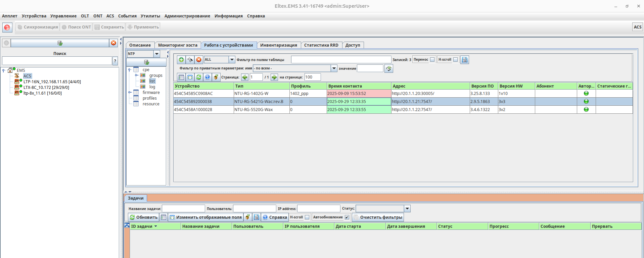
Task: Open the '- по всем -' parameter name dropdown
Action: pos(334,68)
